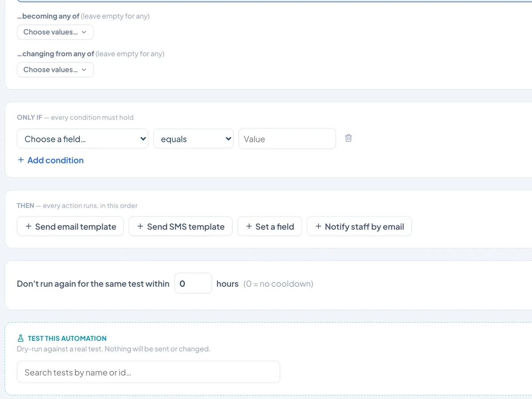Open the 'changing from any of' Choose values dropdown
This screenshot has width=532, height=399.
pos(55,70)
